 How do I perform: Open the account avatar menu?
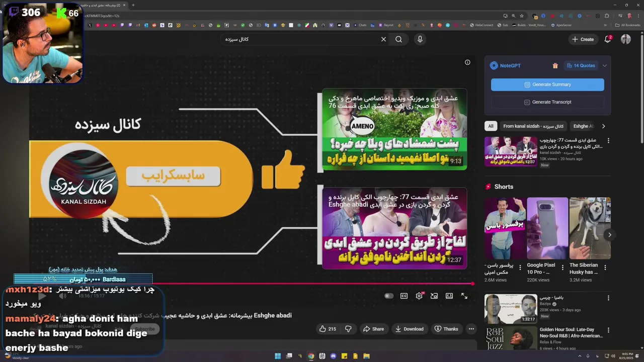(x=625, y=39)
